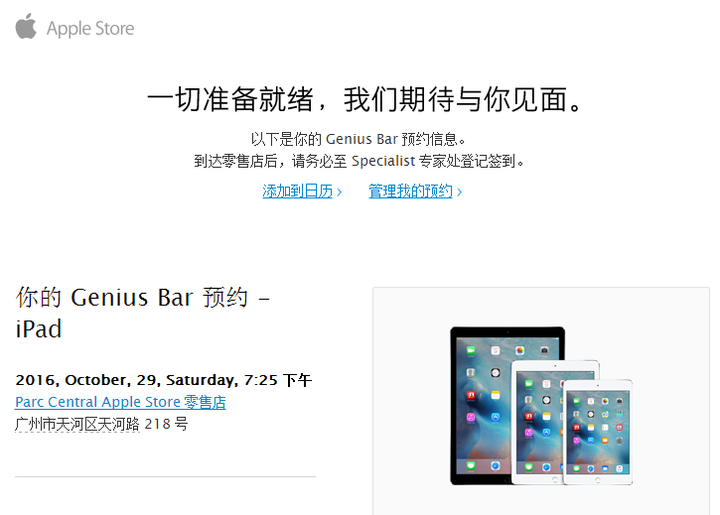The image size is (720, 515).
Task: Click the App Store icon on black iPad
Action: point(495,417)
